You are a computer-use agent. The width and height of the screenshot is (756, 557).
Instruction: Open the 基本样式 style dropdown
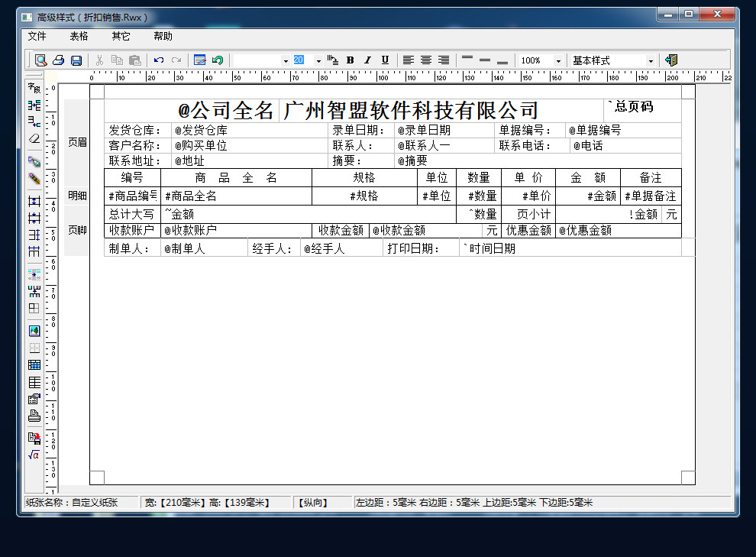pos(651,61)
